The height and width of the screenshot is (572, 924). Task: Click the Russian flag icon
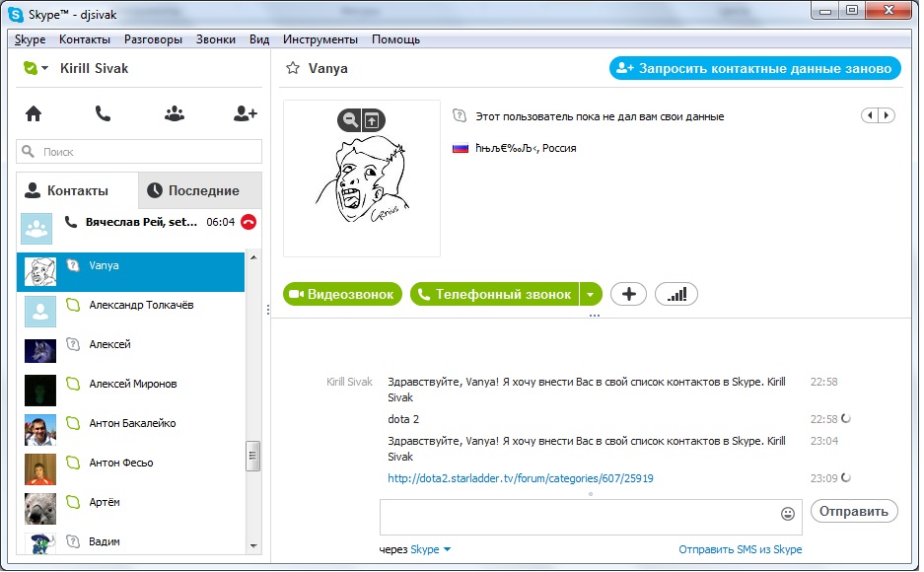point(461,149)
